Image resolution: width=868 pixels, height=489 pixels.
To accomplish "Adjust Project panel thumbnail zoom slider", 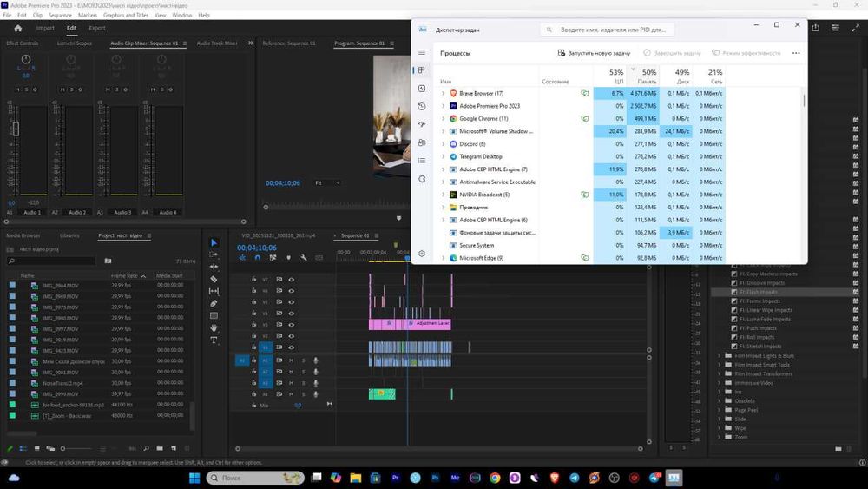I will pos(76,448).
